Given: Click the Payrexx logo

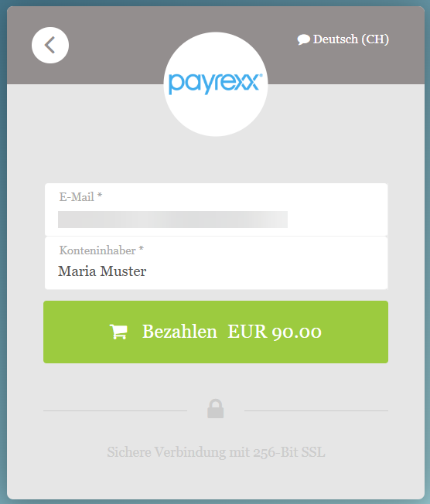Looking at the screenshot, I should click(x=216, y=84).
